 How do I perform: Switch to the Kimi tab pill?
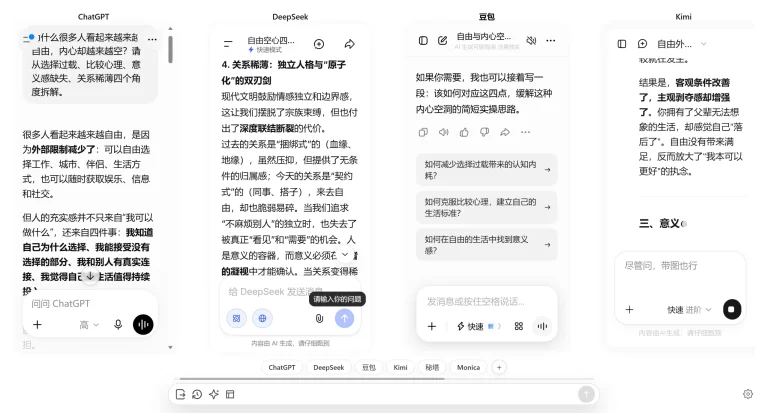click(x=400, y=367)
